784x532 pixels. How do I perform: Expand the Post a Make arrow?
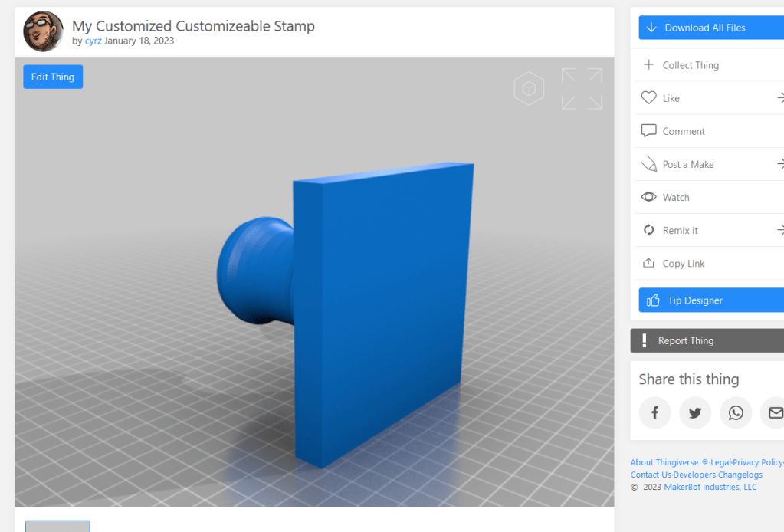tap(779, 164)
